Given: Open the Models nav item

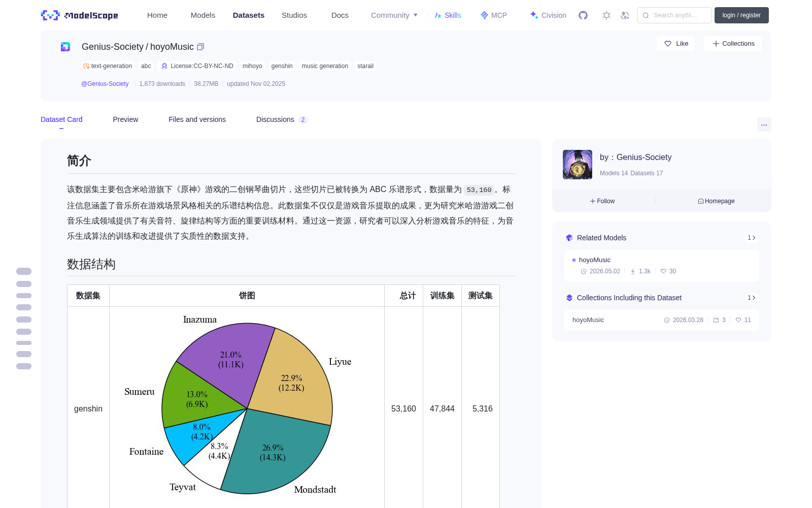Looking at the screenshot, I should tap(203, 15).
